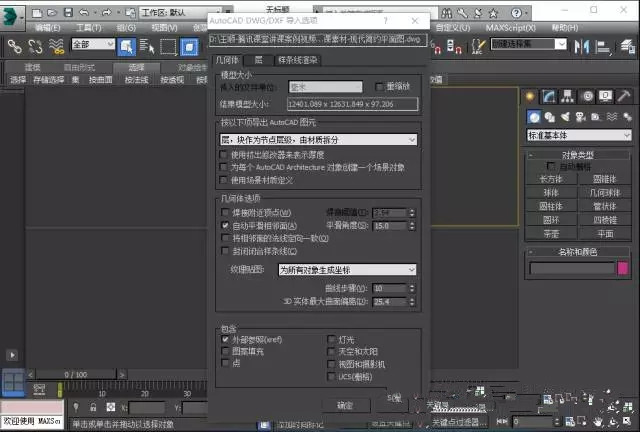Click the New Scene icon
Viewport: 640px width, 432px height.
click(37, 13)
